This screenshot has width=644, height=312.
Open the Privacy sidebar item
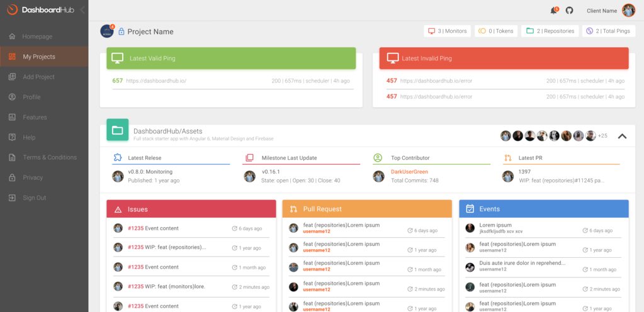pos(44,177)
